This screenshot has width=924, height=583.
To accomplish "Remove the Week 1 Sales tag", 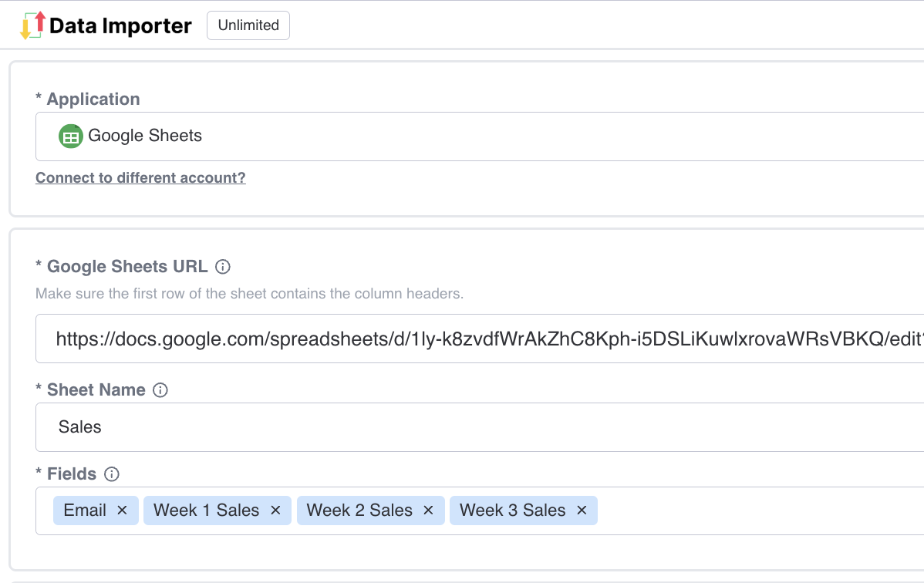I will pyautogui.click(x=275, y=510).
